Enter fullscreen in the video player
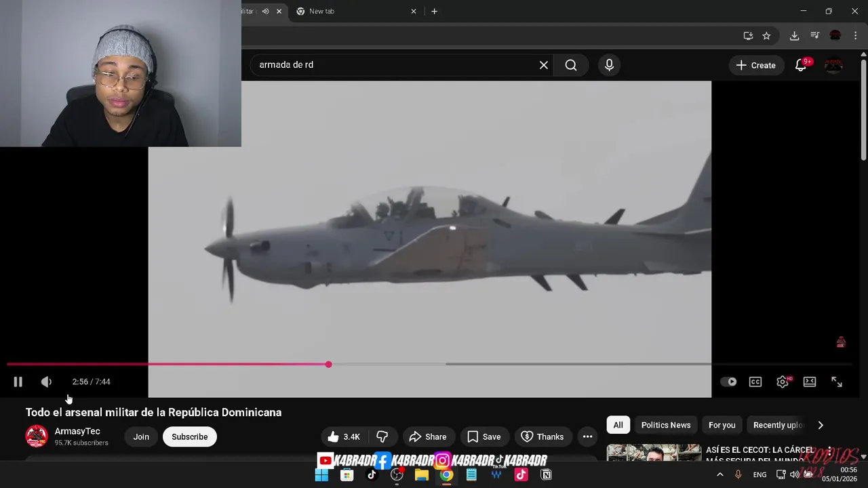The image size is (868, 488). point(837,382)
